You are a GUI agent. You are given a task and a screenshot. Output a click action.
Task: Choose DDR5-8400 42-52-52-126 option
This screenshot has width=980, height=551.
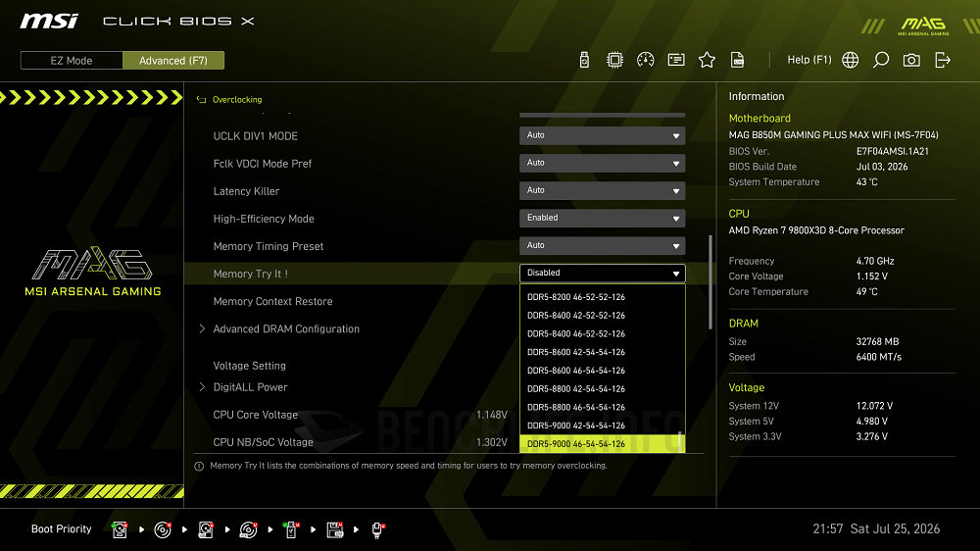[x=602, y=316]
